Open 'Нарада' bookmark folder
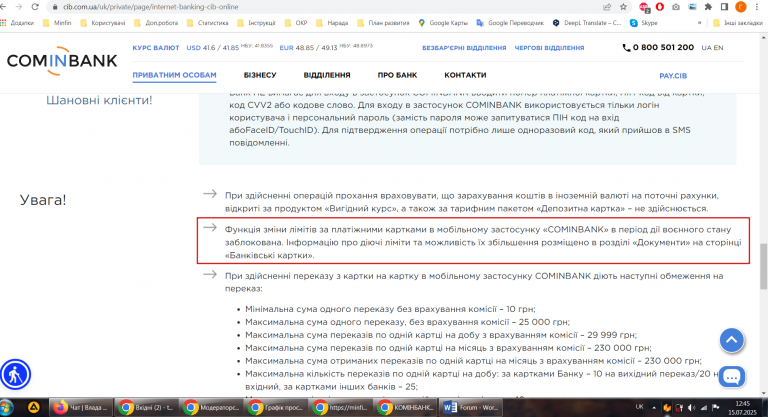768x417 pixels. click(x=332, y=23)
